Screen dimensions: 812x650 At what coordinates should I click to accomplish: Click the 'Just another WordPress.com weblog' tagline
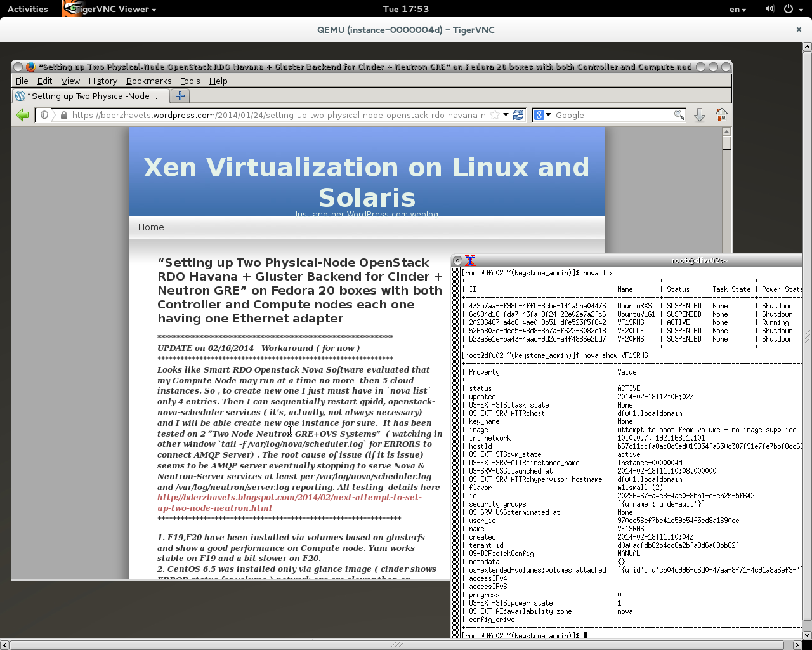point(367,214)
